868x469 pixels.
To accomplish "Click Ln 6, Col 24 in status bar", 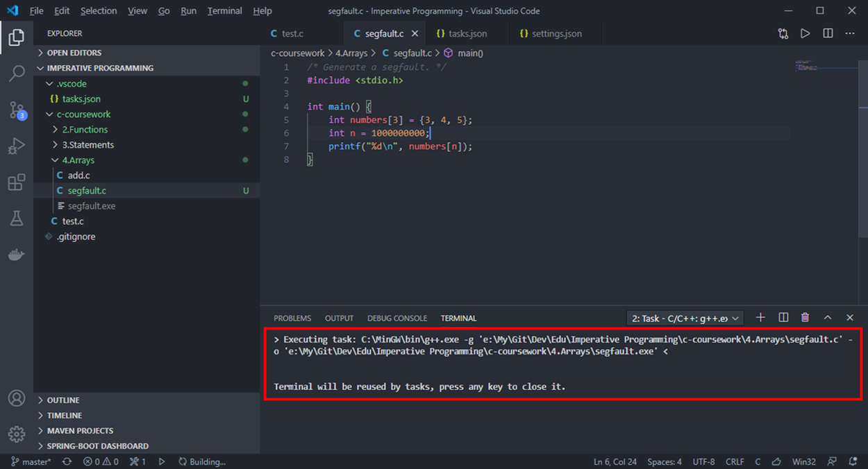I will 616,461.
